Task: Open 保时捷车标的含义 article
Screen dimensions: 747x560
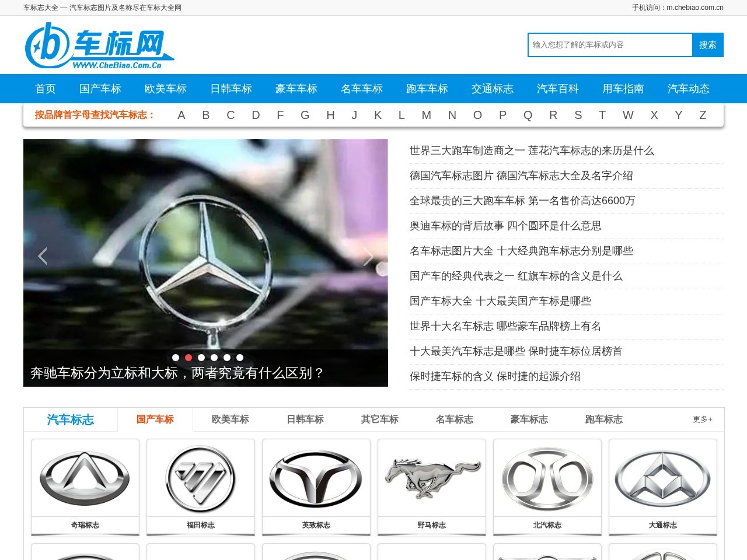Action: pos(495,376)
